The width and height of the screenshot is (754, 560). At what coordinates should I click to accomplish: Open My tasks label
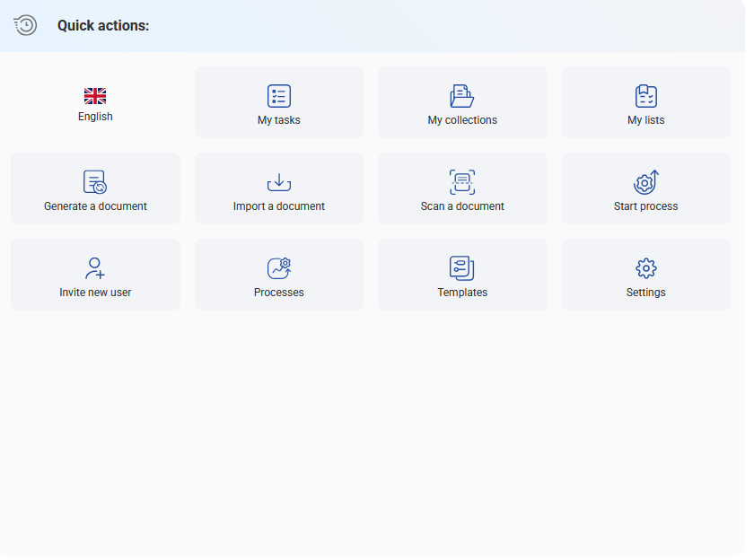point(279,119)
